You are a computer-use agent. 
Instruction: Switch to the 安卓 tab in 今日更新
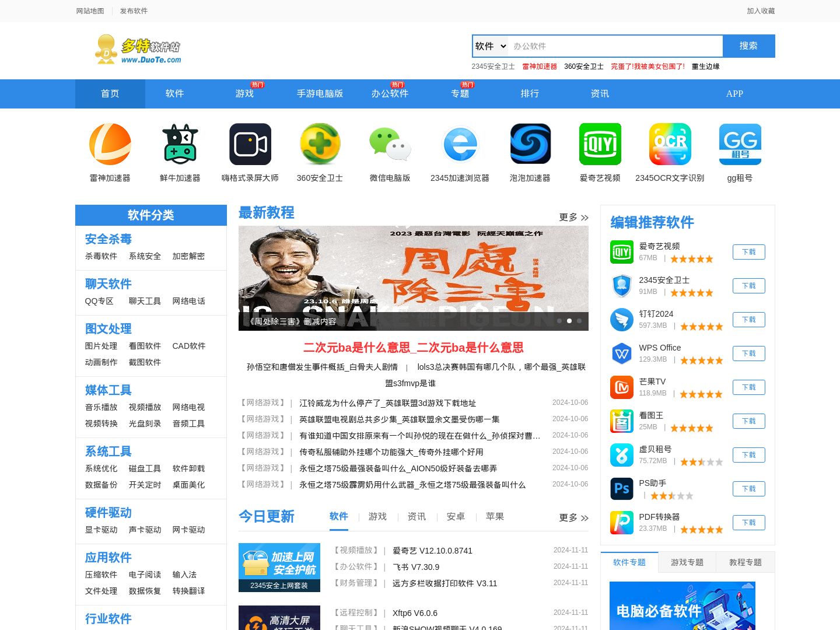coord(456,517)
